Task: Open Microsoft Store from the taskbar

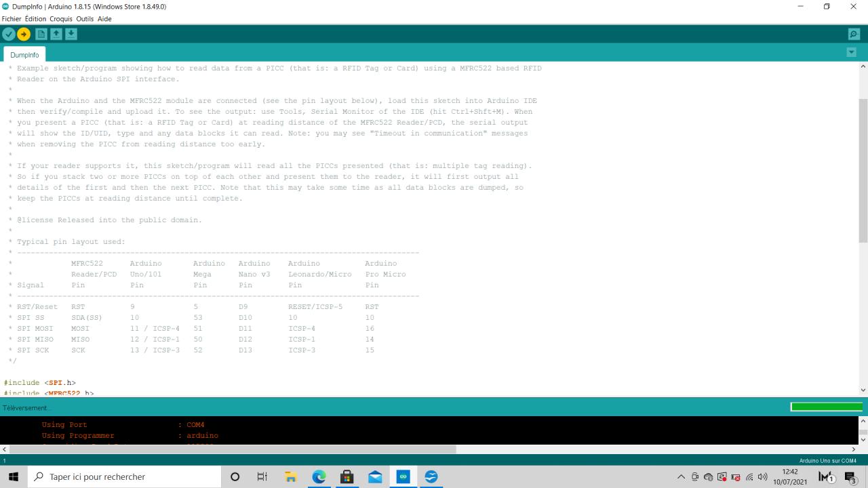Action: point(347,477)
